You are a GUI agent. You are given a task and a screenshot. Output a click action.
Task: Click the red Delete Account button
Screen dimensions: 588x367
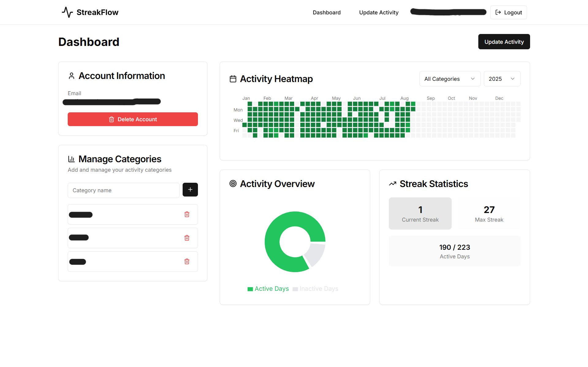(133, 119)
